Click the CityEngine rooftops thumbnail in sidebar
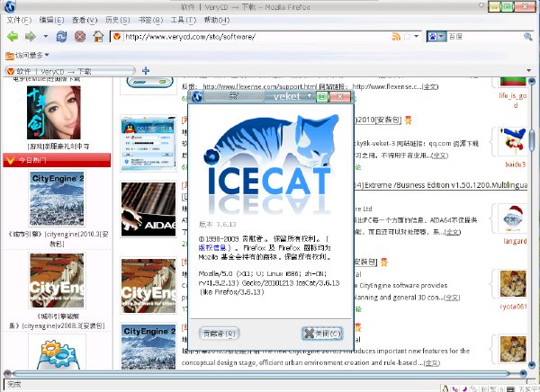The image size is (540, 392). 57,281
